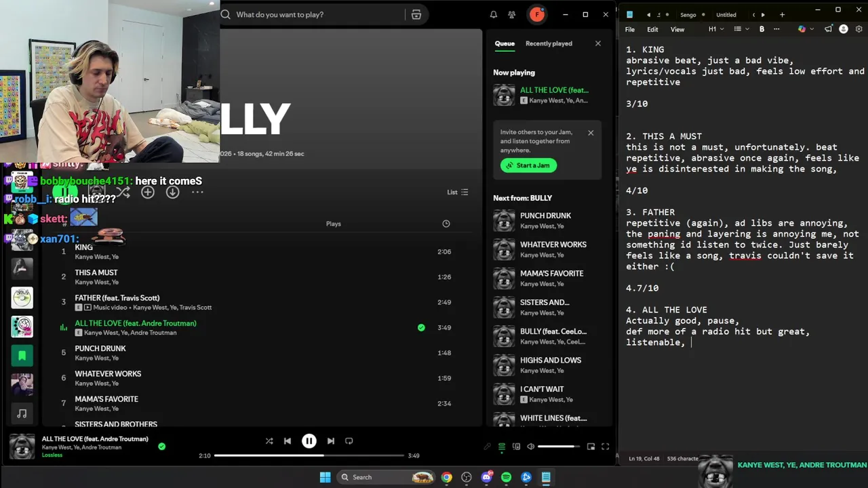Open the List view options dropdown

[x=458, y=192]
